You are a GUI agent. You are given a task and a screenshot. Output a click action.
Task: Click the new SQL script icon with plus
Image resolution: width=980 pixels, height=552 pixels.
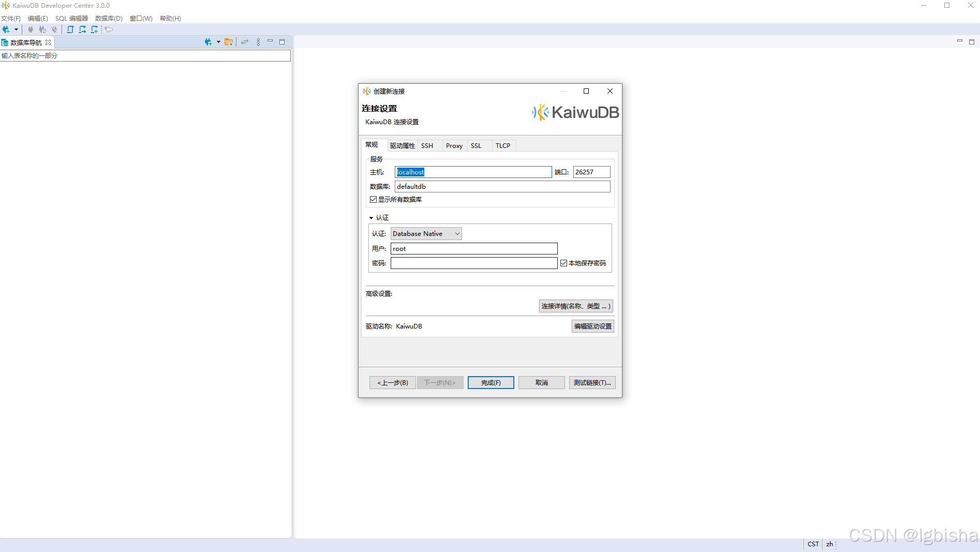pyautogui.click(x=94, y=29)
